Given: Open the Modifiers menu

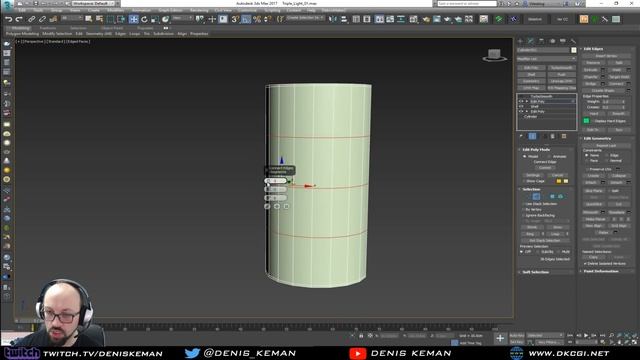Looking at the screenshot, I should 116,10.
